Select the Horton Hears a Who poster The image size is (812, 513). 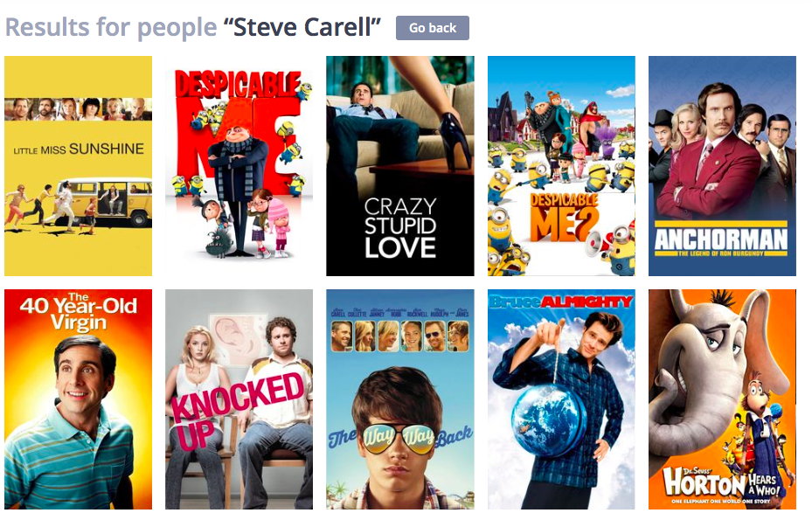tap(723, 399)
